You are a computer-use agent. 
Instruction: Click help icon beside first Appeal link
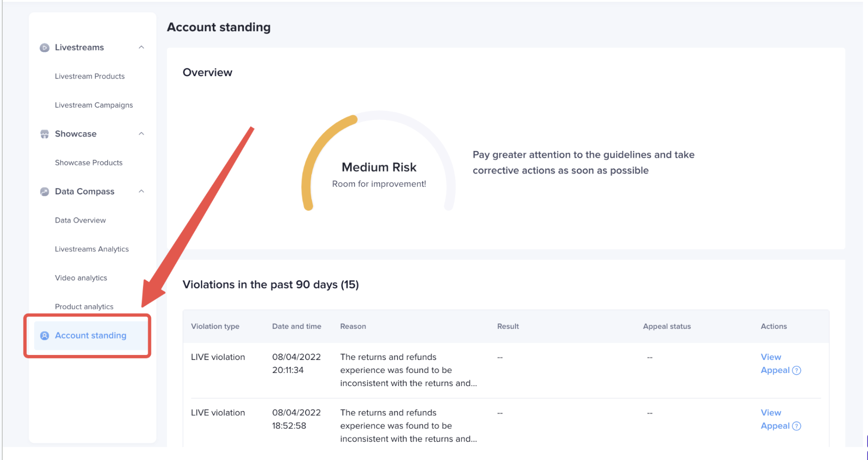(x=797, y=371)
